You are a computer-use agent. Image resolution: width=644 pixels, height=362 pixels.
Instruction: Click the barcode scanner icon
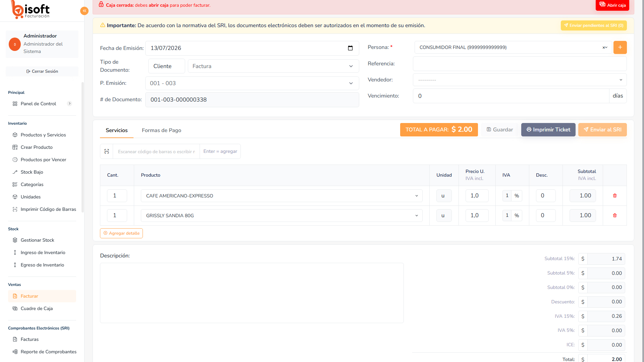click(107, 152)
